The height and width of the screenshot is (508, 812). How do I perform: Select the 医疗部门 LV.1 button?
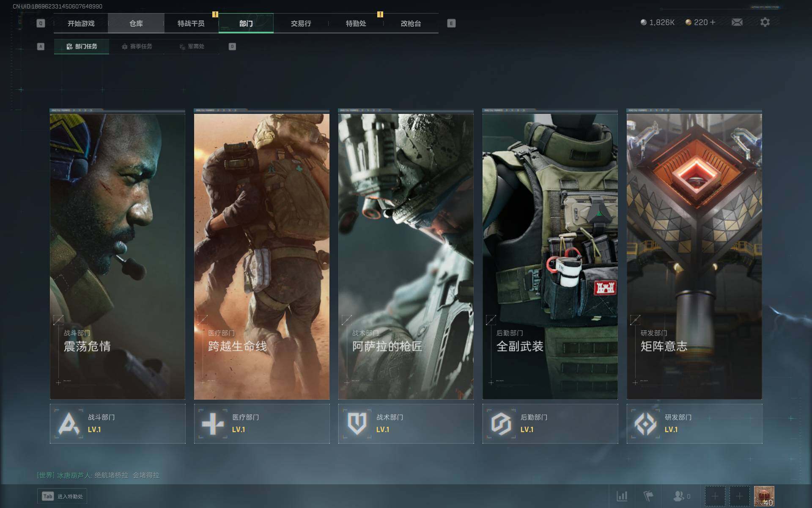pyautogui.click(x=262, y=423)
